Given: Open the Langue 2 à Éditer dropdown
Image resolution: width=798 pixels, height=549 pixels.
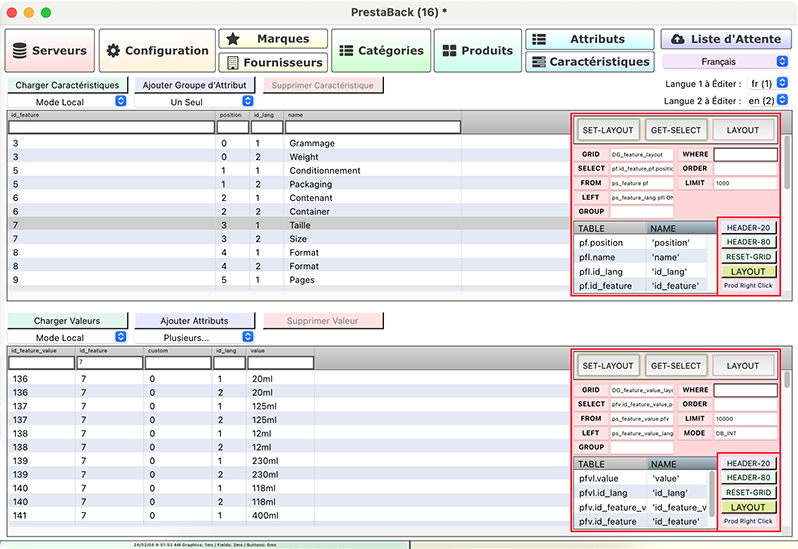Looking at the screenshot, I should [767, 101].
